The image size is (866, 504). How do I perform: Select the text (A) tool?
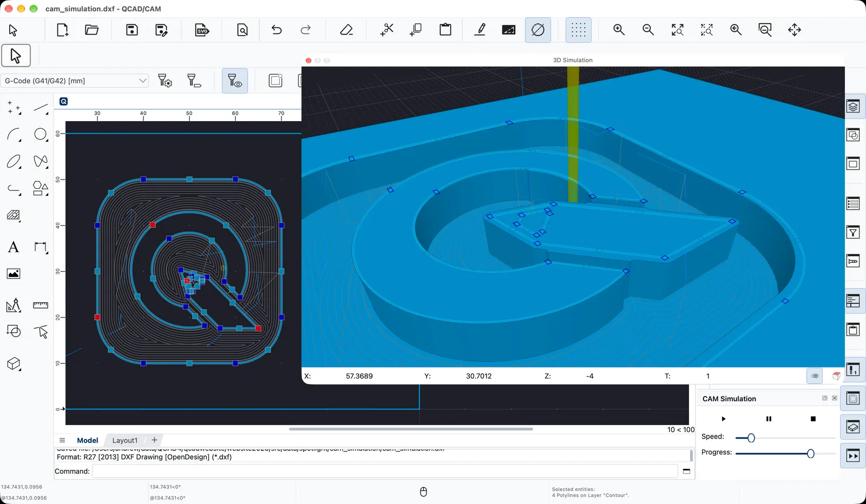tap(14, 247)
